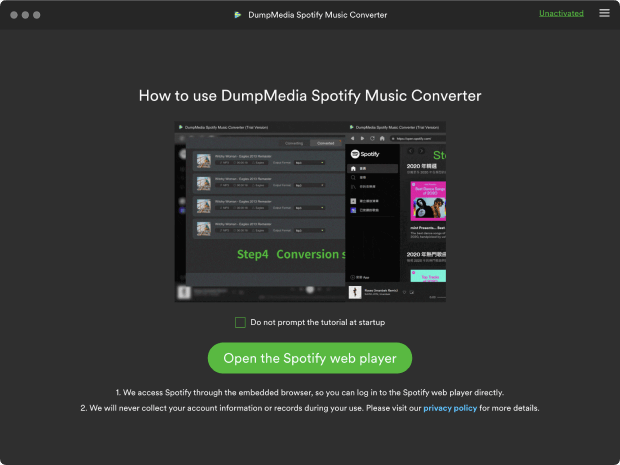
Task: Click the DumpMedia logo in the title bar
Action: point(238,15)
